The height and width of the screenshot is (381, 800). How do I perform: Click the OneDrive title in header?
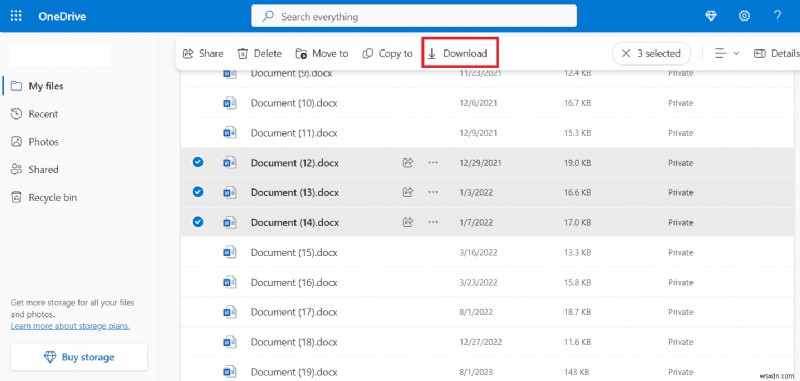click(62, 16)
